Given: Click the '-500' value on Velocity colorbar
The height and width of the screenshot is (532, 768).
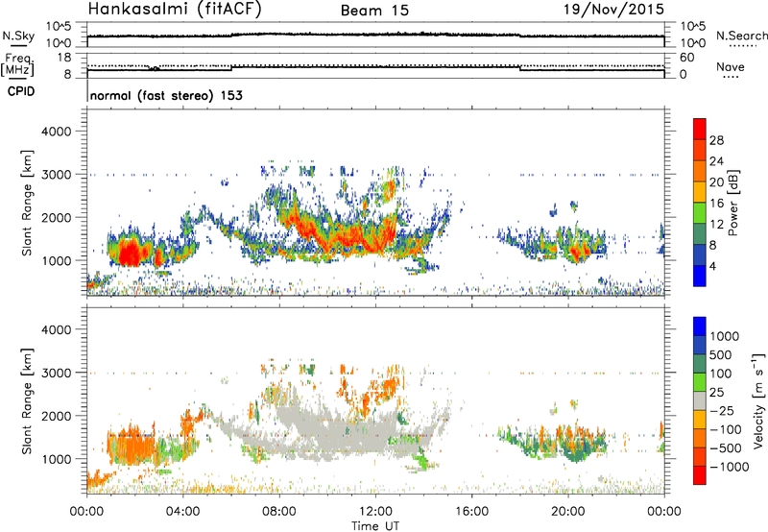Looking at the screenshot, I should (x=726, y=448).
